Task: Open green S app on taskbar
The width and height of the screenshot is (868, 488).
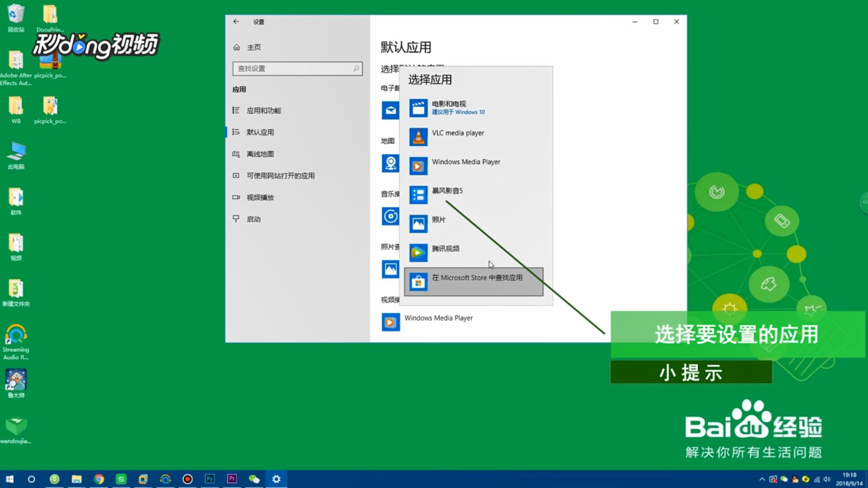Action: click(x=121, y=479)
